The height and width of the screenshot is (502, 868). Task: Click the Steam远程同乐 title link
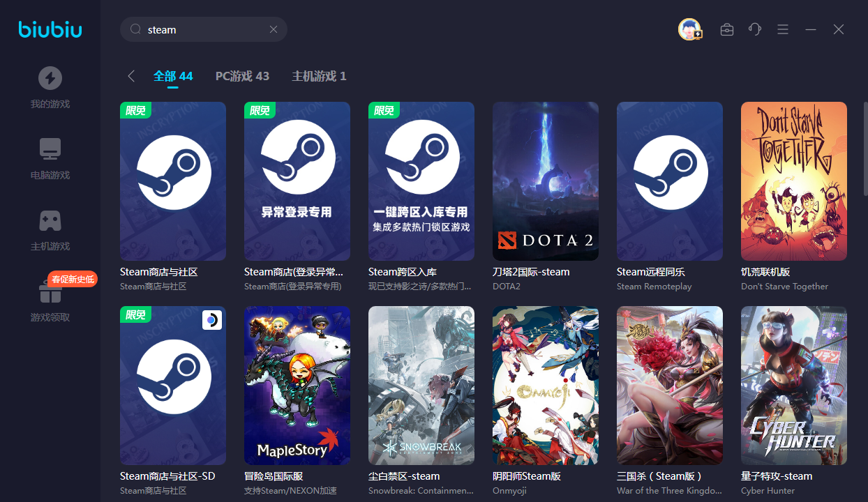(651, 272)
